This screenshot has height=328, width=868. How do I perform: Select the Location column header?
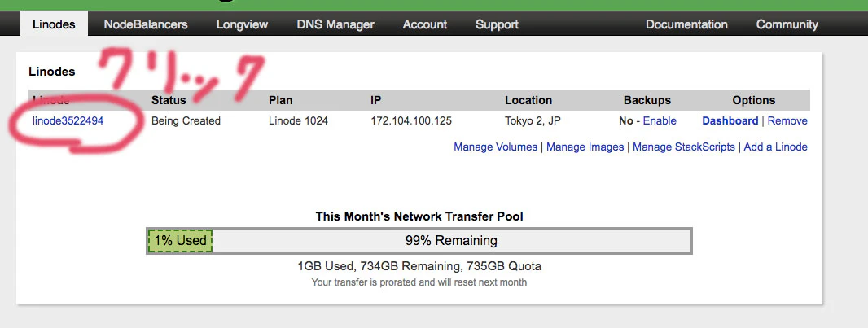528,100
